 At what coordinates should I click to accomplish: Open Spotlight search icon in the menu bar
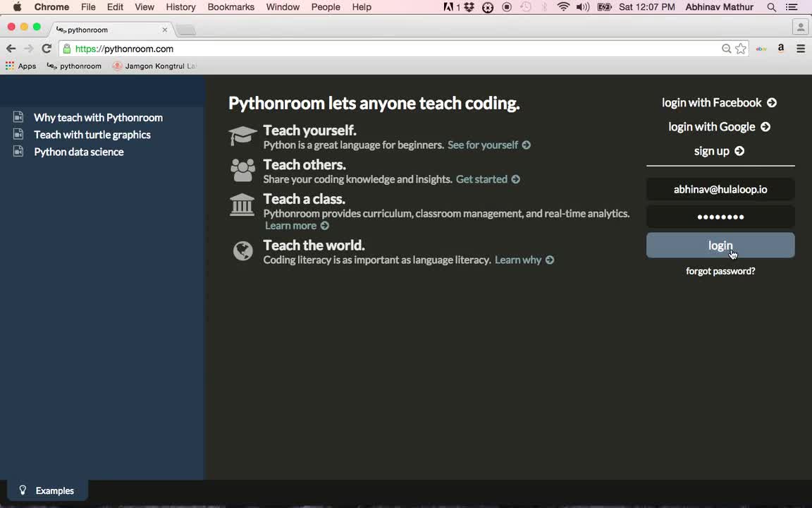pos(772,7)
